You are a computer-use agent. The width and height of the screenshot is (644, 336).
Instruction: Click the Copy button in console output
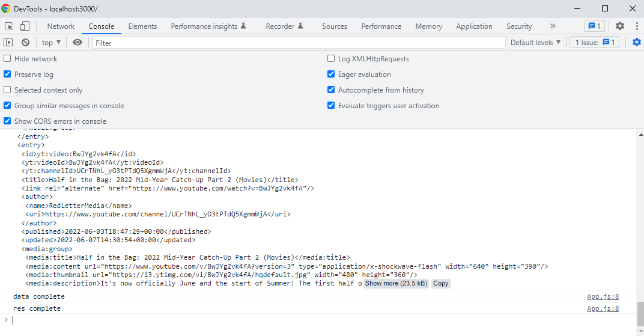pyautogui.click(x=441, y=284)
